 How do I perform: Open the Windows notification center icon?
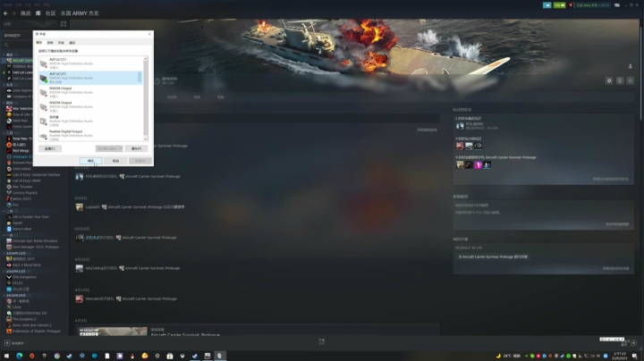tap(635, 356)
